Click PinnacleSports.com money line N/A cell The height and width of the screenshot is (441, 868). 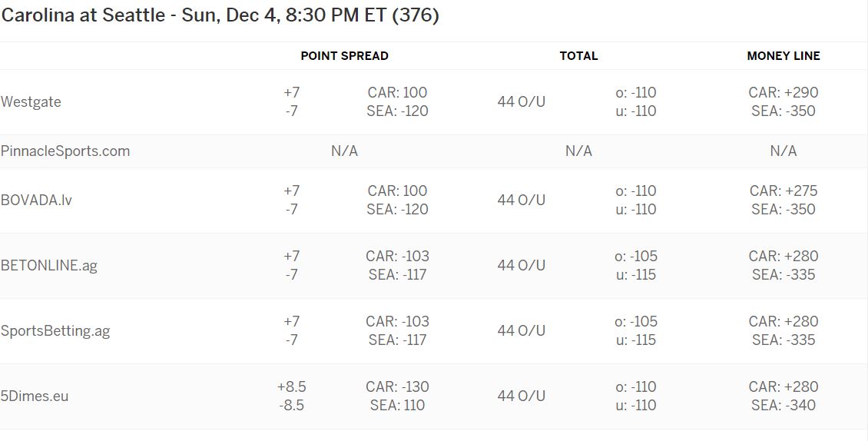pyautogui.click(x=784, y=151)
